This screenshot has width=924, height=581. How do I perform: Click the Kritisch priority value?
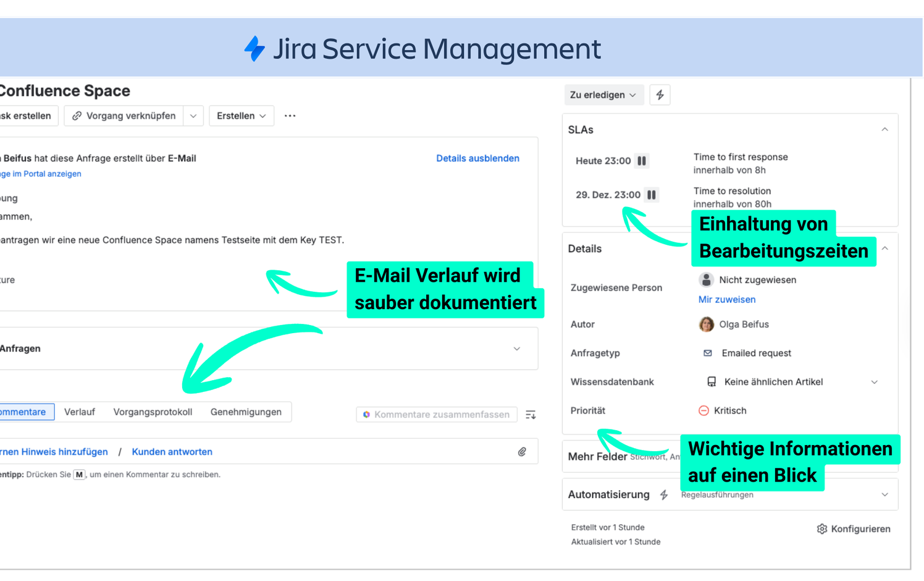pos(730,410)
